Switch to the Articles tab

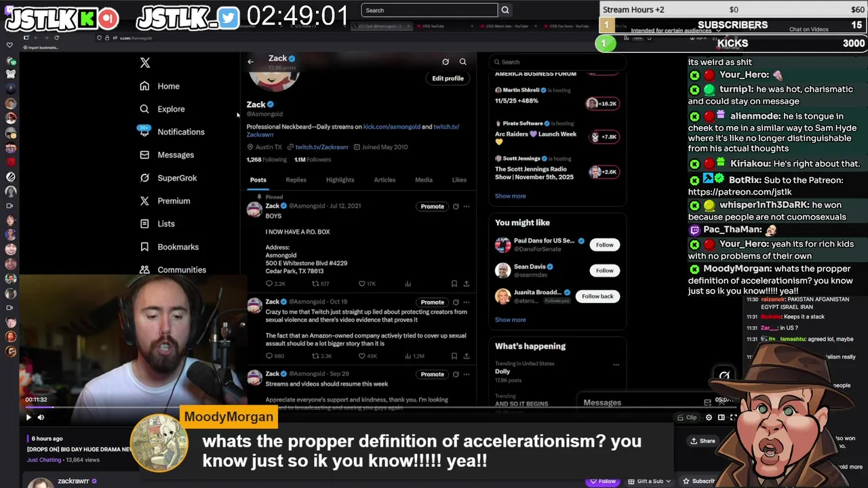click(384, 180)
